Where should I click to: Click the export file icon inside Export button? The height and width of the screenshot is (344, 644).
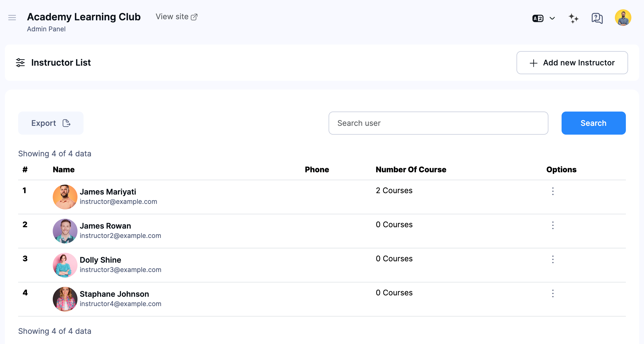coord(66,123)
